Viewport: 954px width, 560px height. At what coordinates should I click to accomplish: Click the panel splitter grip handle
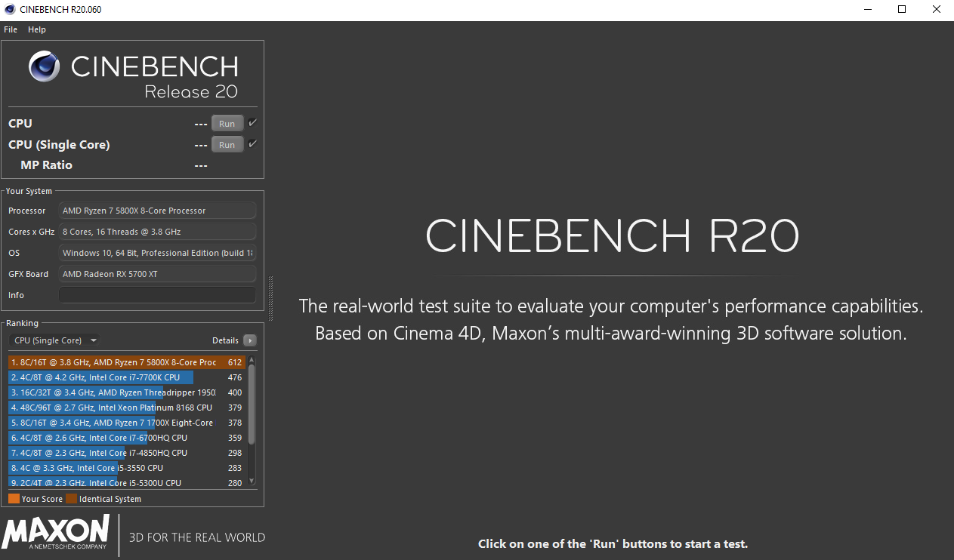tap(270, 297)
